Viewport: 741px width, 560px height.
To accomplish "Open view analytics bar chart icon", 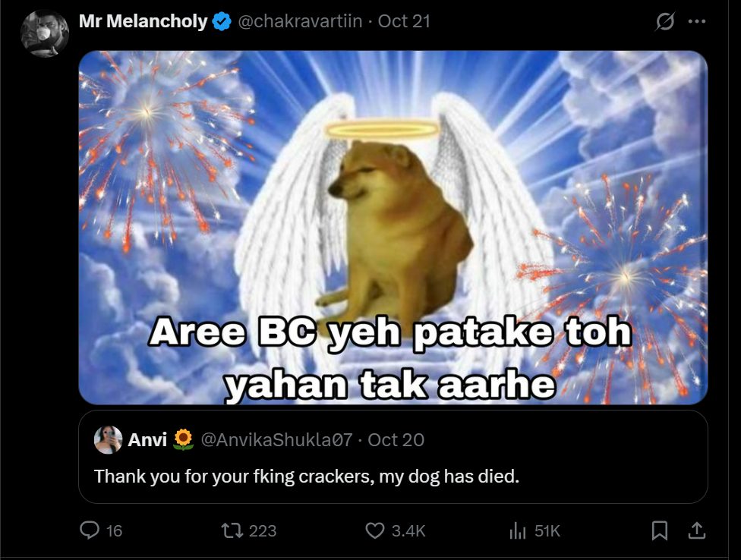I will click(x=518, y=530).
